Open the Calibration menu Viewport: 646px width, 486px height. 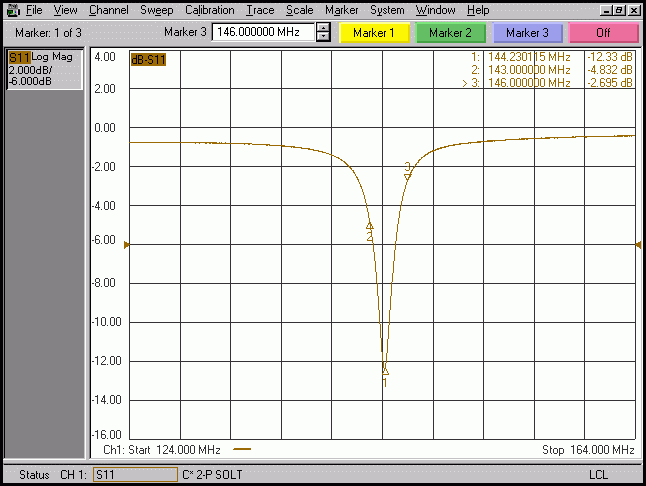(209, 10)
